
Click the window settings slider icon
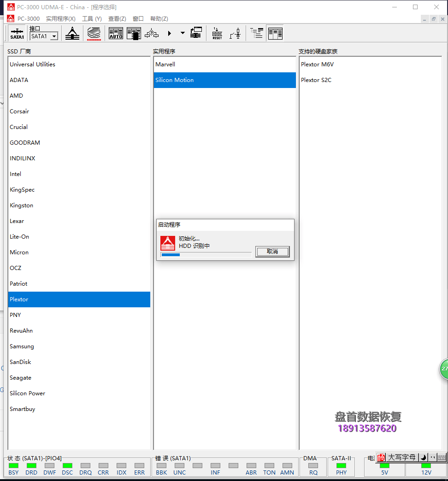pyautogui.click(x=196, y=33)
